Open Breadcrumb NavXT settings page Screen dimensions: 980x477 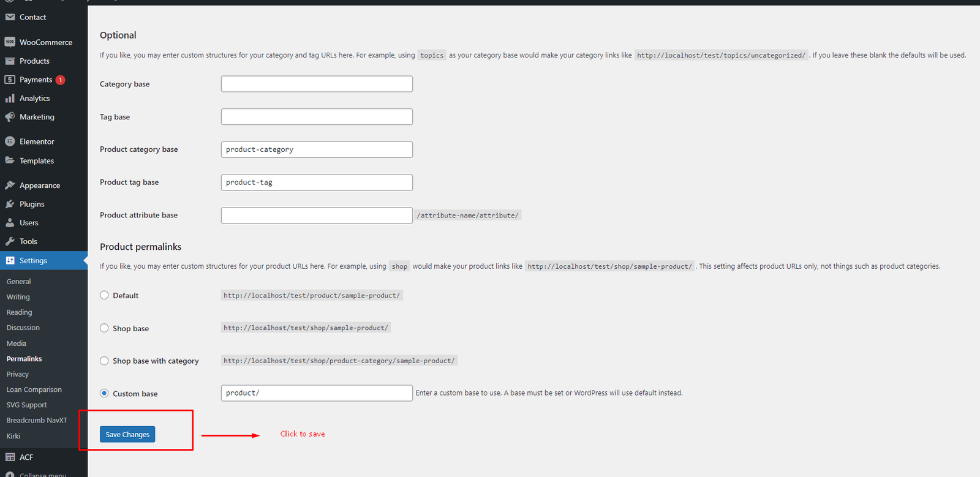(37, 420)
